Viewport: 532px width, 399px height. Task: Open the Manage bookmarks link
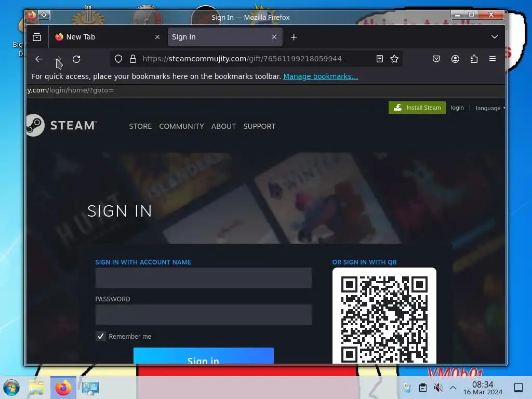tap(321, 76)
